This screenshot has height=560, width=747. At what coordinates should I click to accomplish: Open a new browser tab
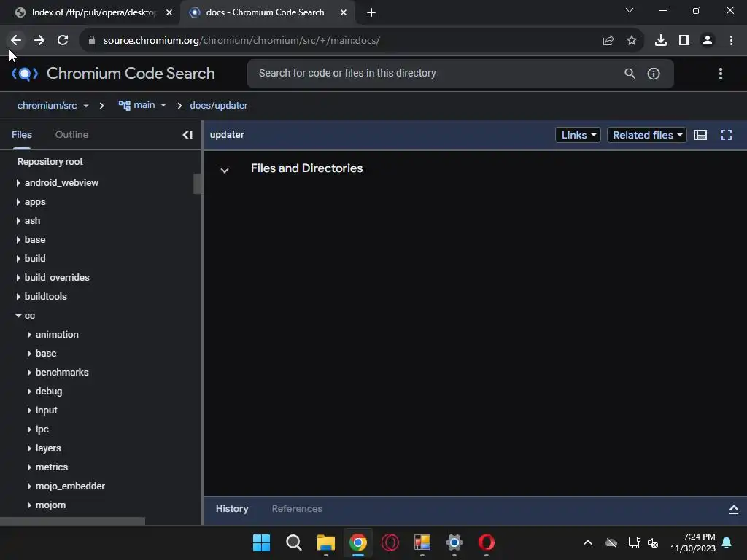[371, 12]
